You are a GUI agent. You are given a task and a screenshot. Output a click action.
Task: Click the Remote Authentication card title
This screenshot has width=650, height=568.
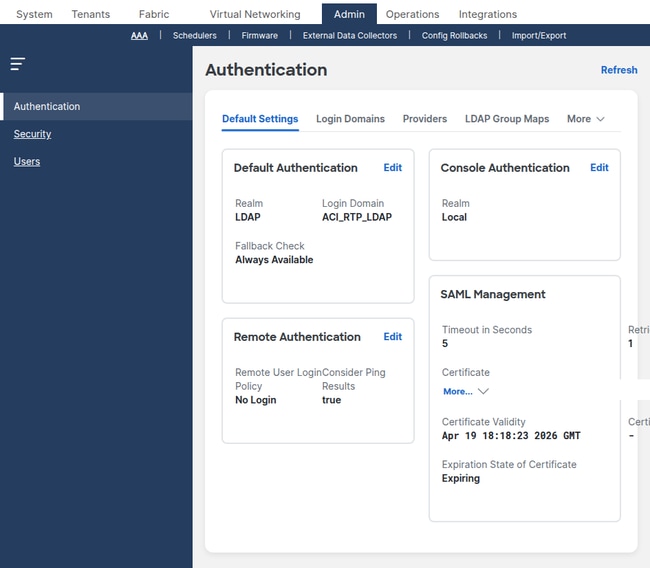(297, 337)
